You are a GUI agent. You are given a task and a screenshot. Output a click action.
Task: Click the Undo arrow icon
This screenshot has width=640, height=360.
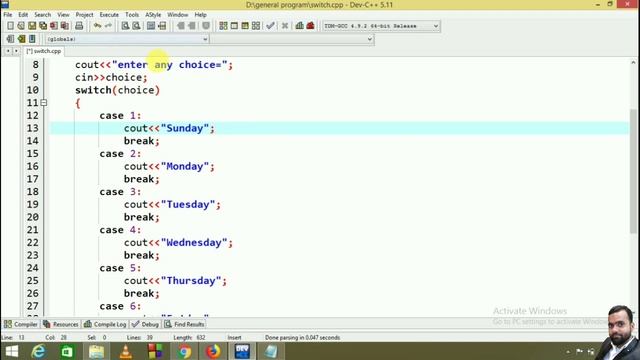pos(97,26)
